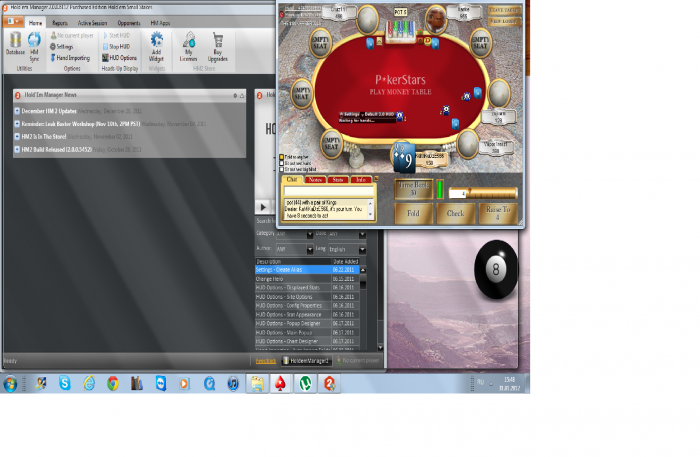Expand the Leak Buster Workshop reminder item
This screenshot has width=700, height=457.
(x=17, y=124)
